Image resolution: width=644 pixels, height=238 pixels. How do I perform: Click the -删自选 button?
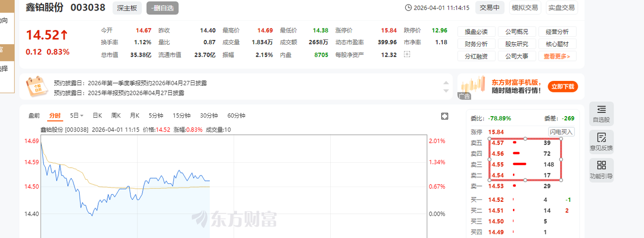[163, 8]
